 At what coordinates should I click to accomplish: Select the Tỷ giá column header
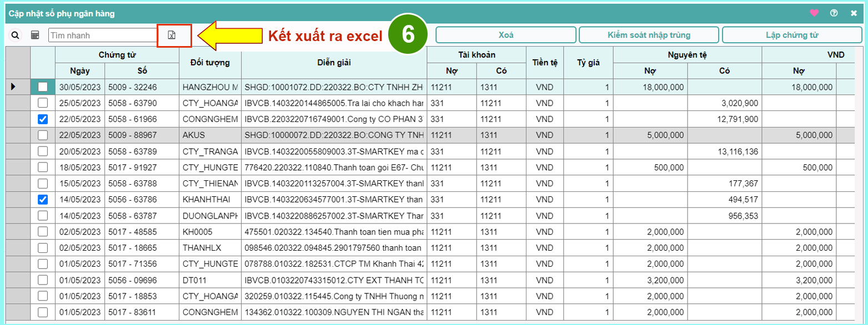[x=588, y=63]
